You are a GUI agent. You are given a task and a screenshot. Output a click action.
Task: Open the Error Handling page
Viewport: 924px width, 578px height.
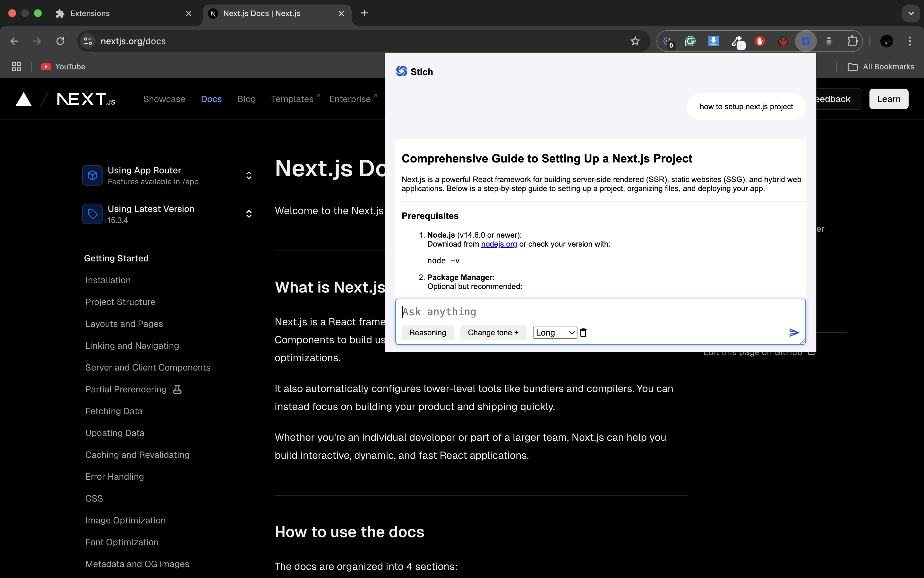click(x=115, y=476)
